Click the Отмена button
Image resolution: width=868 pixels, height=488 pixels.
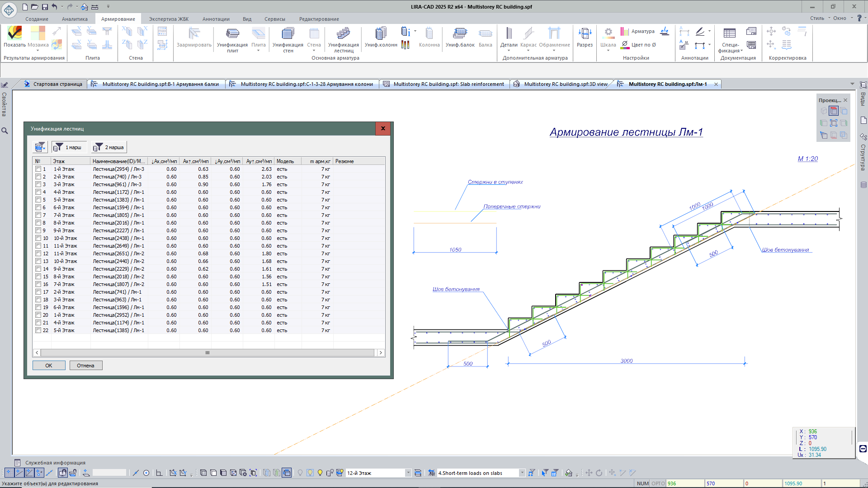pyautogui.click(x=85, y=366)
